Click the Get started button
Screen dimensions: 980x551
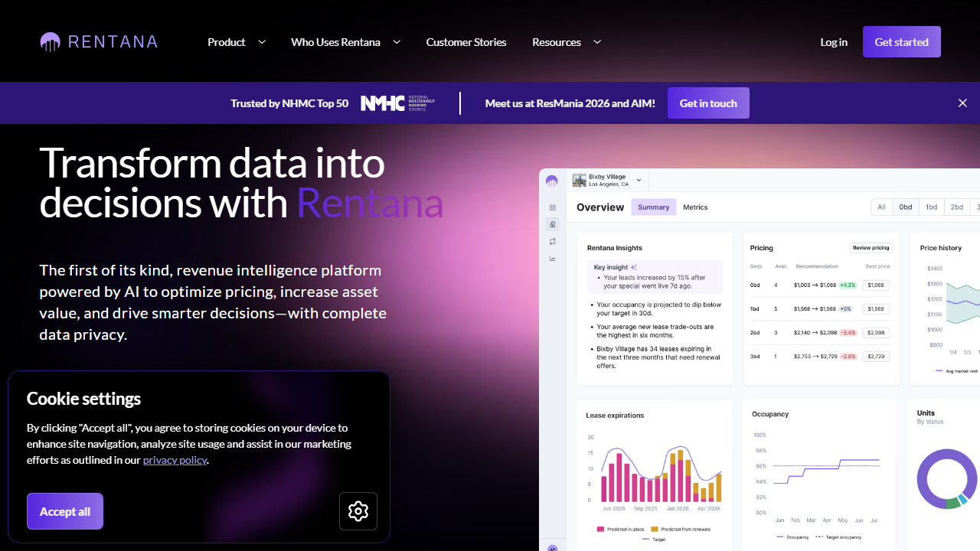click(902, 42)
